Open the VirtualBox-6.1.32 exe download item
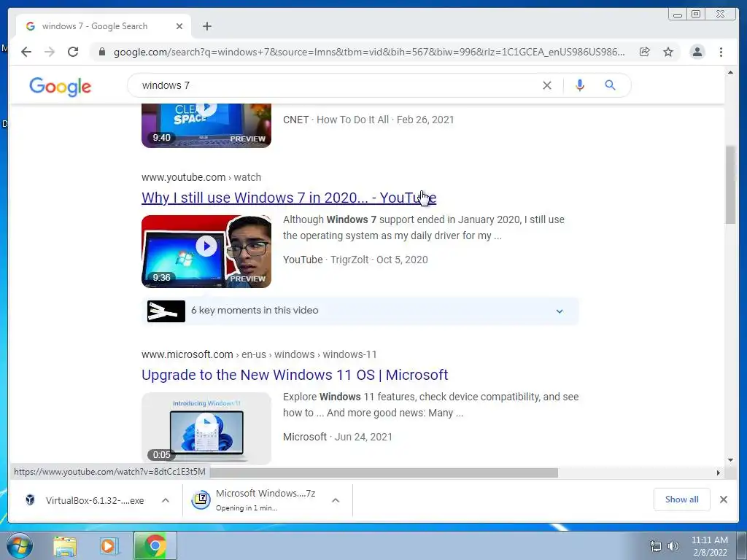 pyautogui.click(x=85, y=500)
